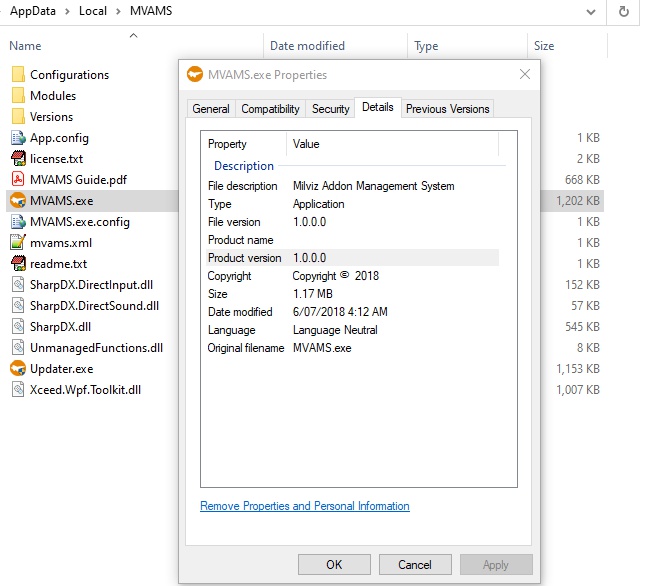The width and height of the screenshot is (648, 586).
Task: Select the Configurations folder name
Action: tap(69, 75)
